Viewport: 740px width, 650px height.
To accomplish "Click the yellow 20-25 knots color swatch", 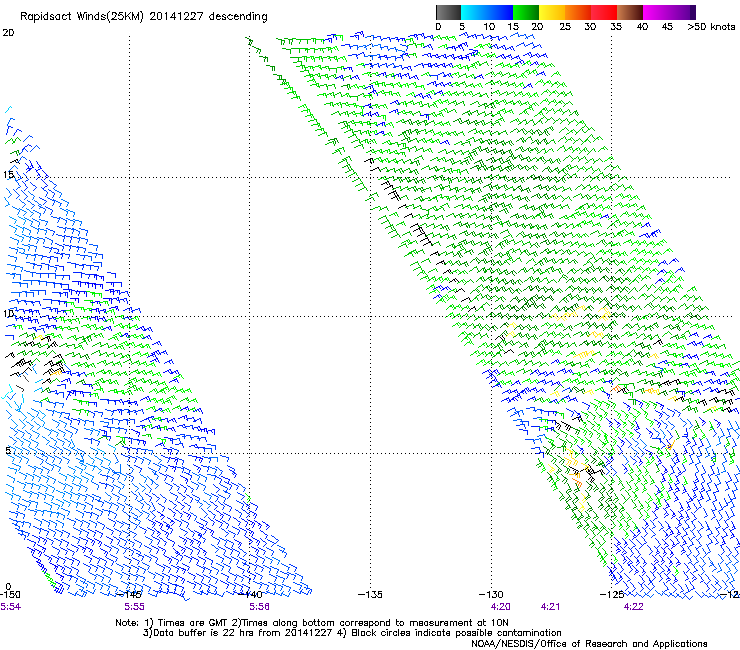I will [x=552, y=12].
